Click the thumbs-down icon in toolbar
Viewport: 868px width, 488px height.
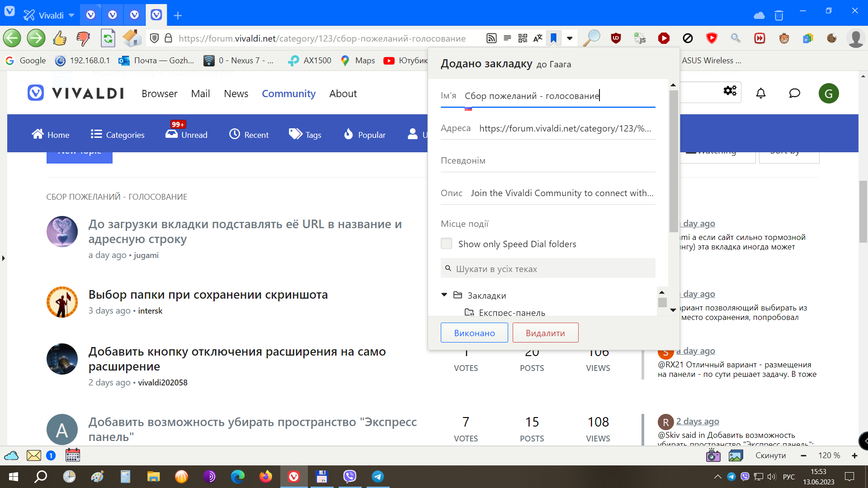[83, 38]
